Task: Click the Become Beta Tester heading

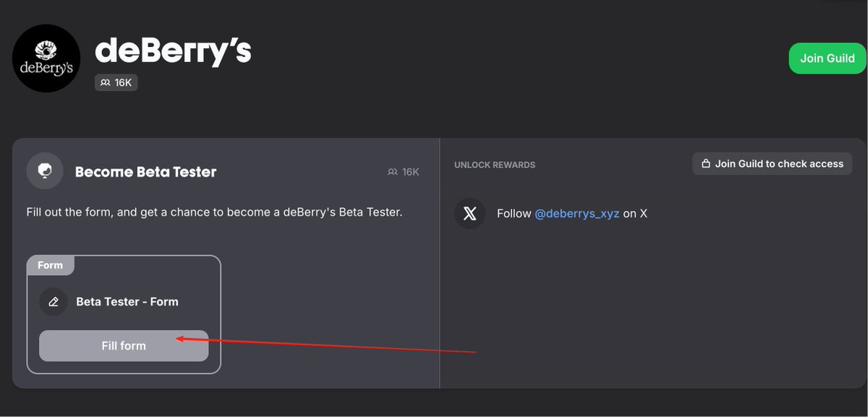Action: pos(146,172)
